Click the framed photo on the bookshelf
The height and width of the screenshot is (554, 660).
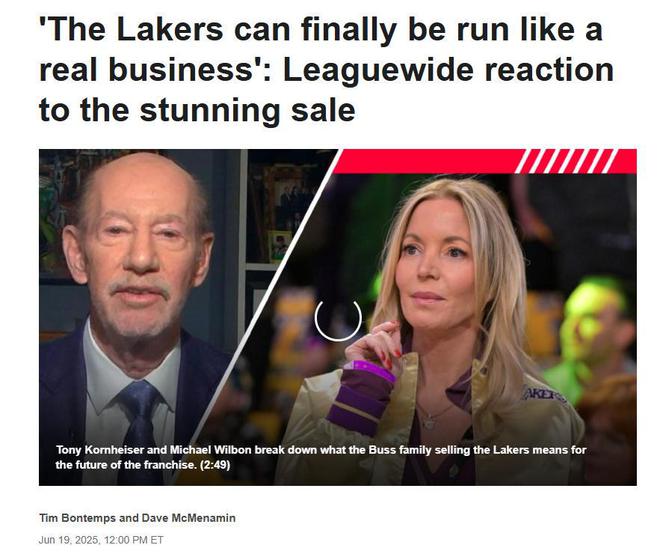279,245
